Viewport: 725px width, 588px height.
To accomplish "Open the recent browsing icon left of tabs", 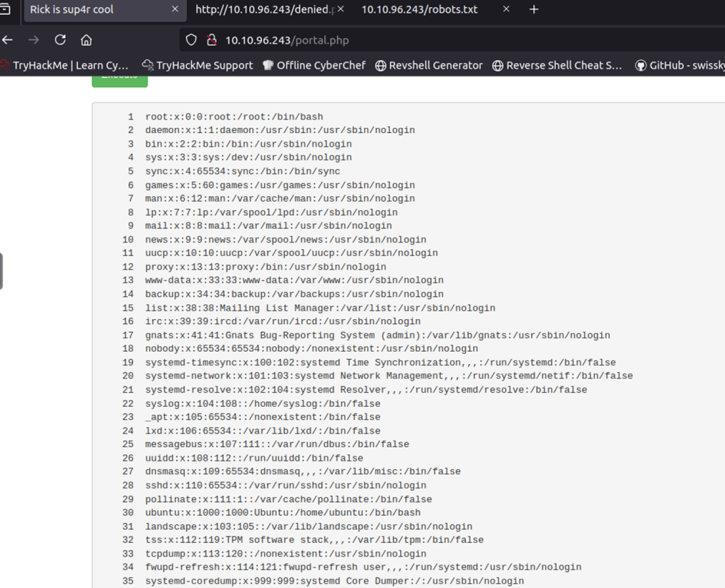I will [6, 10].
